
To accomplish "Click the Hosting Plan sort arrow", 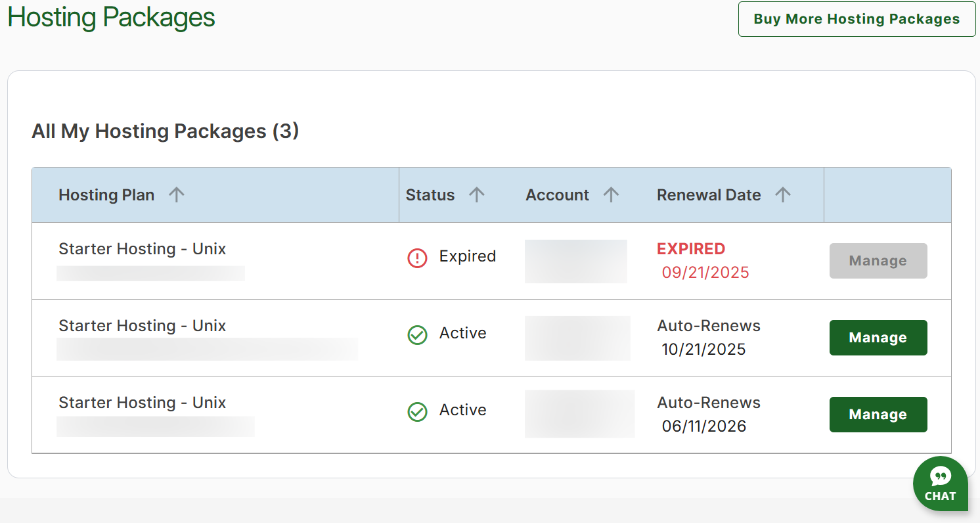I will coord(176,194).
